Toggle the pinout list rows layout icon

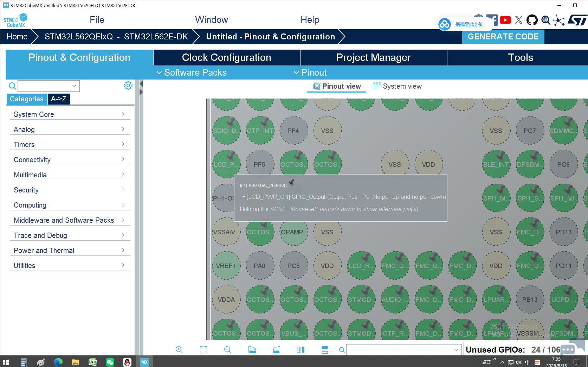coord(325,350)
